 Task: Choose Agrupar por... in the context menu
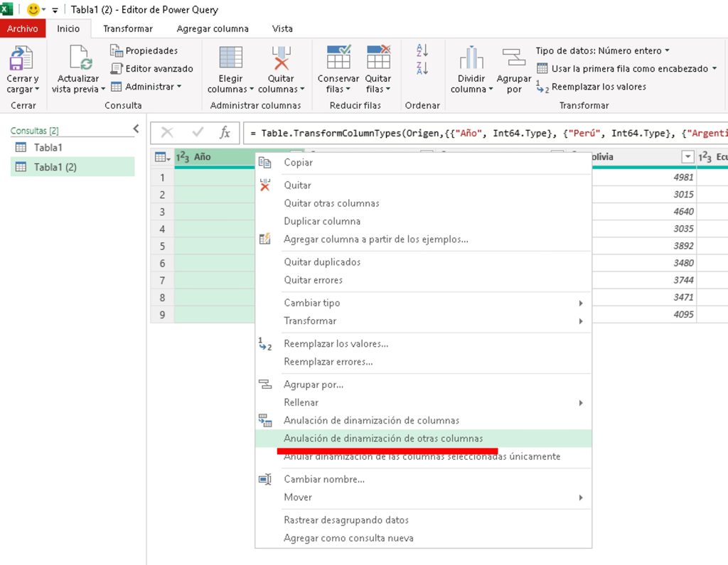(x=424, y=384)
